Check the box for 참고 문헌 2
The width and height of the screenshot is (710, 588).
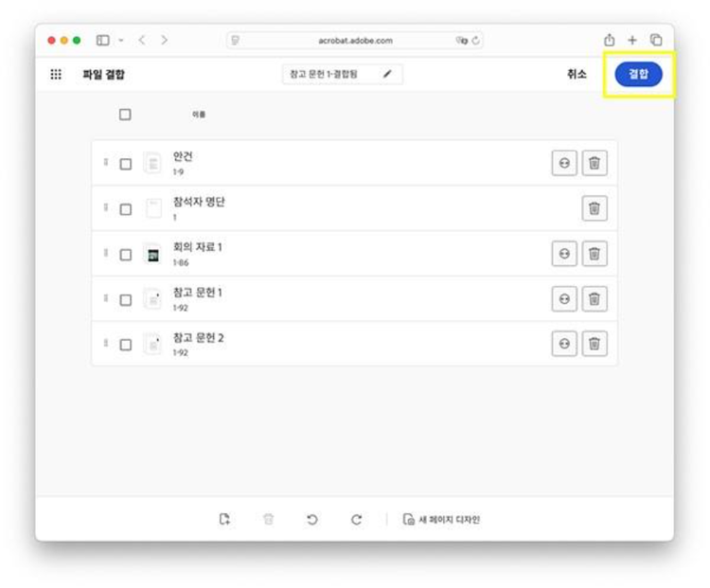125,345
